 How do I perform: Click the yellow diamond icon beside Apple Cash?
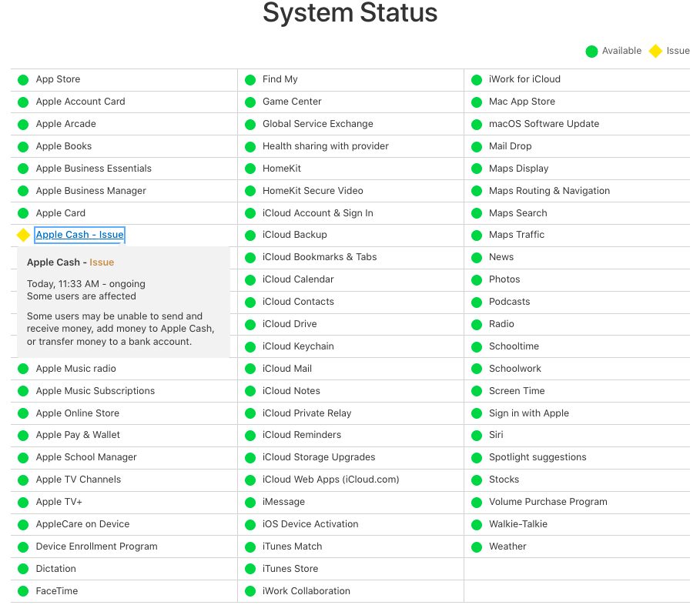(x=23, y=235)
